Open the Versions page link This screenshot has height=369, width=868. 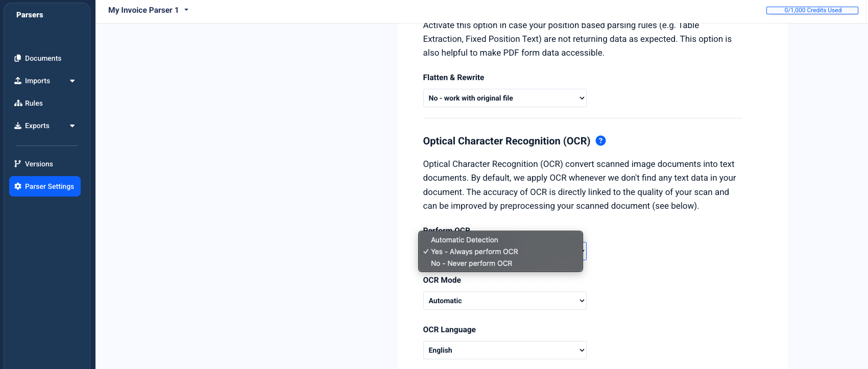(x=39, y=164)
